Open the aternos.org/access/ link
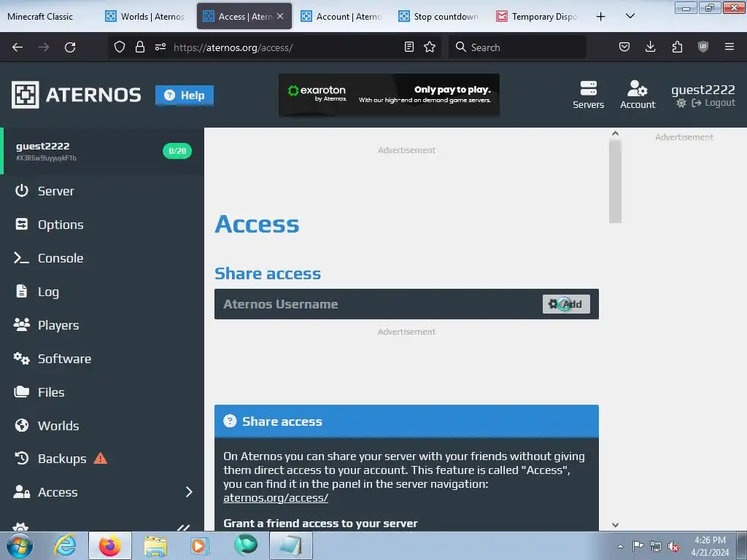Viewport: 747px width, 560px height. coord(276,497)
